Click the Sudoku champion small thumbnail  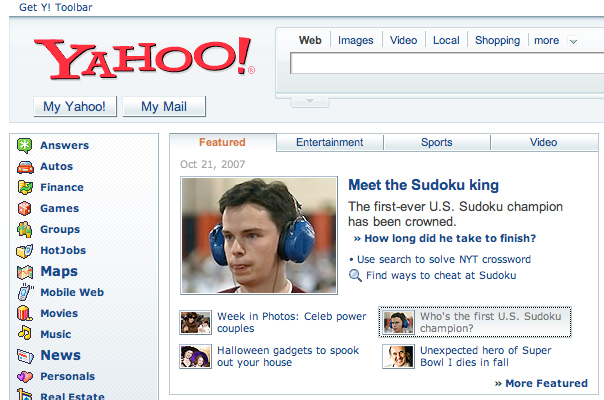[x=398, y=322]
